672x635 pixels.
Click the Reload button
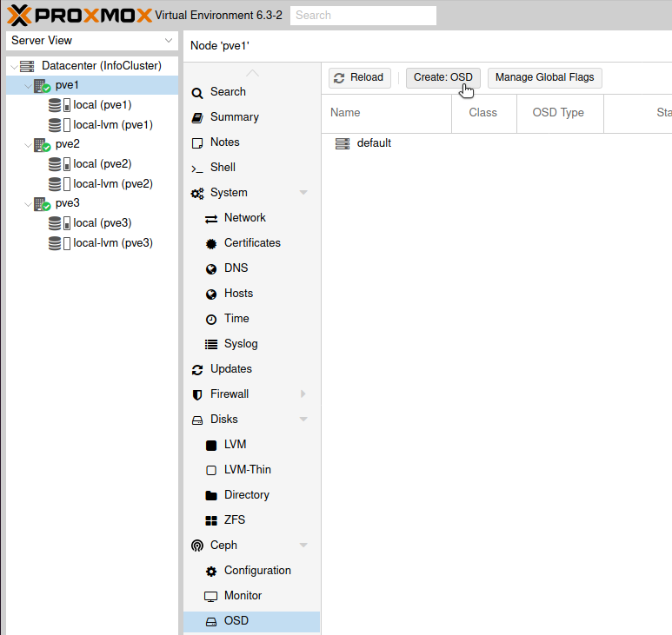click(x=360, y=78)
